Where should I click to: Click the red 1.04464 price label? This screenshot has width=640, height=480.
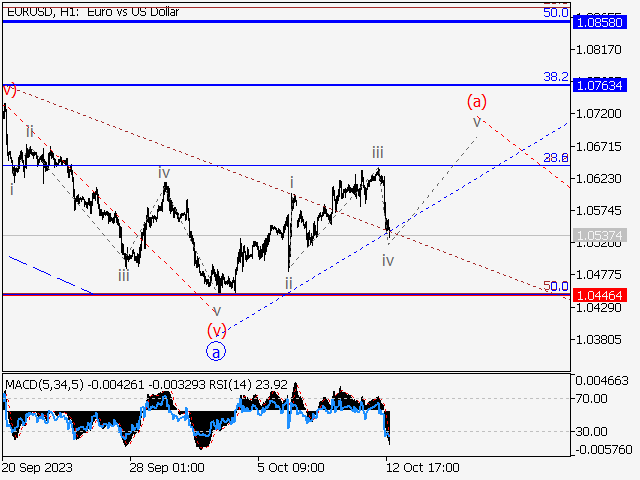point(599,295)
